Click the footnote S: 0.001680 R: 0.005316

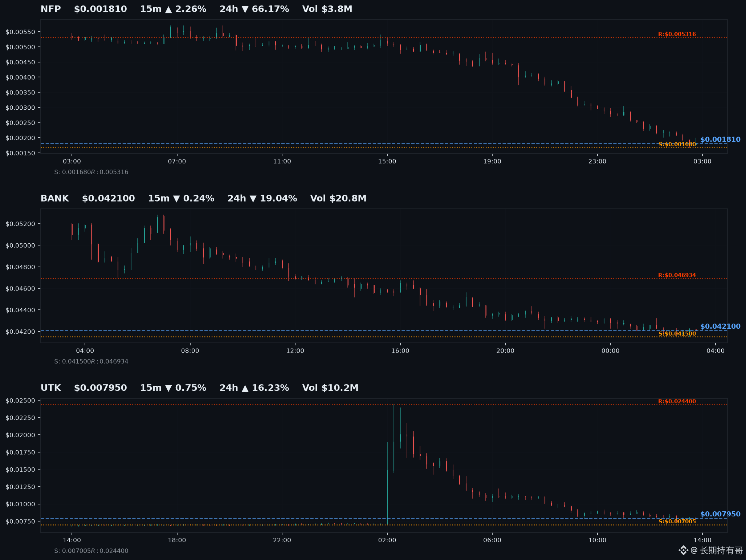(x=91, y=172)
